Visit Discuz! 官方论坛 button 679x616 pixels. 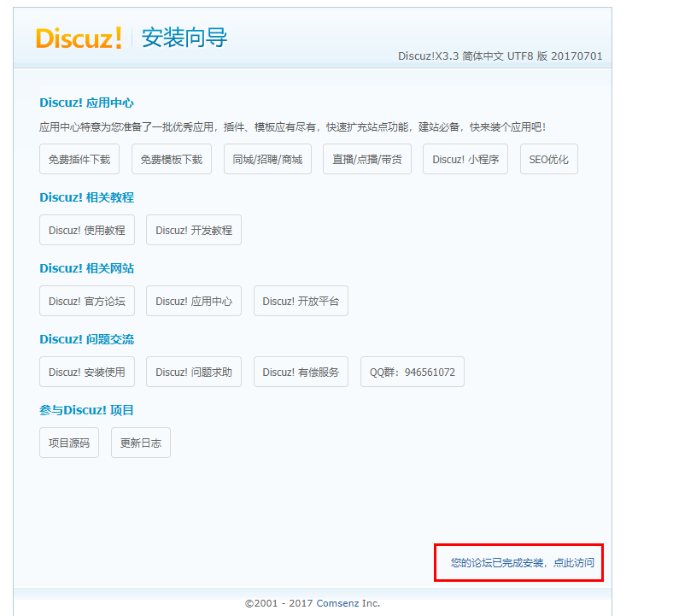[87, 301]
